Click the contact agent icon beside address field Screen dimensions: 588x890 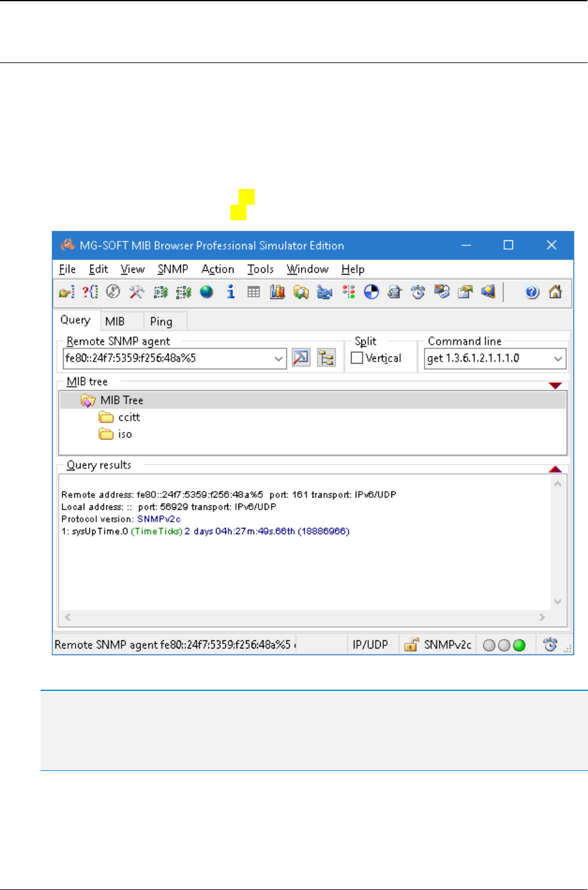(x=301, y=358)
